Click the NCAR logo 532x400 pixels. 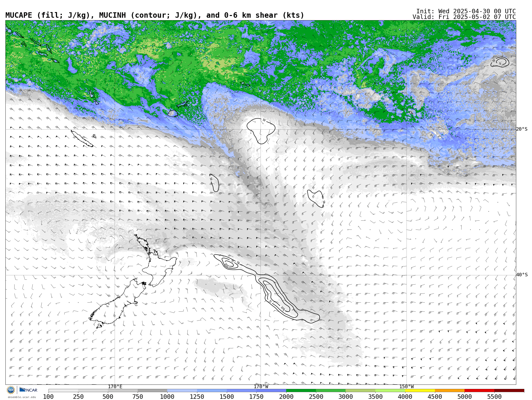coord(28,390)
